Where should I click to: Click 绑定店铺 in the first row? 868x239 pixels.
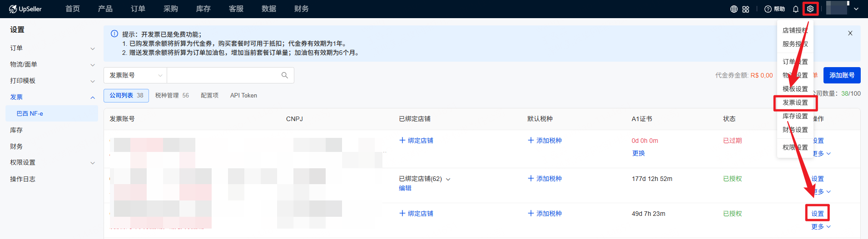[416, 141]
